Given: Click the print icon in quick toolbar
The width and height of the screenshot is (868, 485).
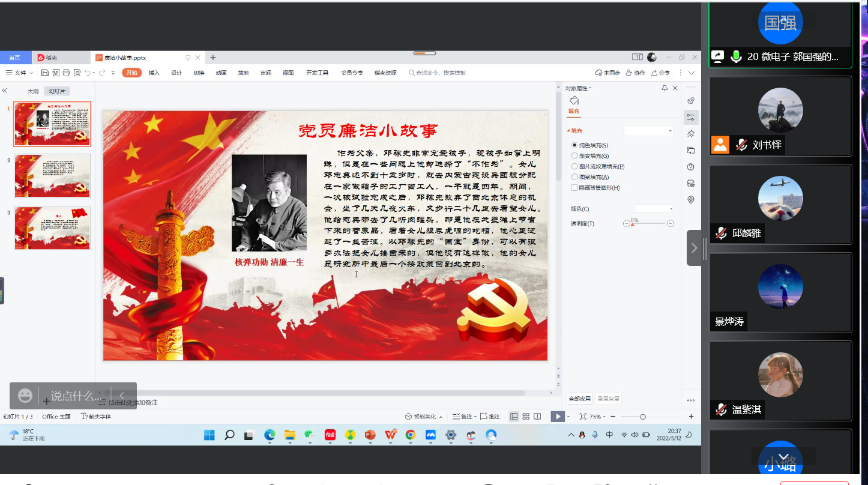Looking at the screenshot, I should coord(66,73).
